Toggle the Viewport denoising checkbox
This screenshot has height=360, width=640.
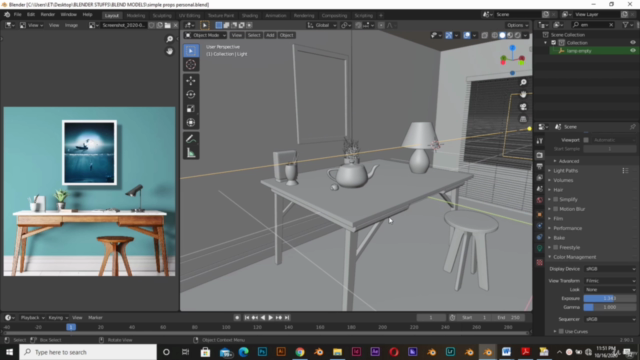(x=586, y=140)
